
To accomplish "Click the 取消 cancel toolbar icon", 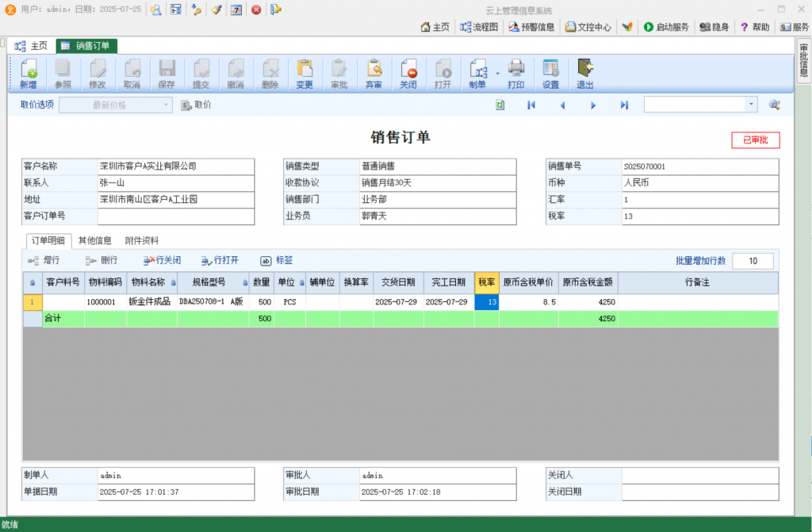I will coord(132,74).
